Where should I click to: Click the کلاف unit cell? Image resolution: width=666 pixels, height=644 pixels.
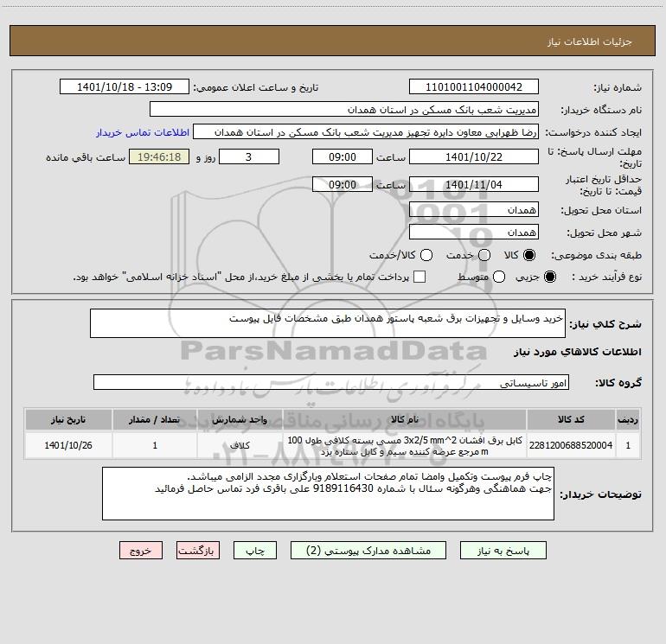coord(240,445)
